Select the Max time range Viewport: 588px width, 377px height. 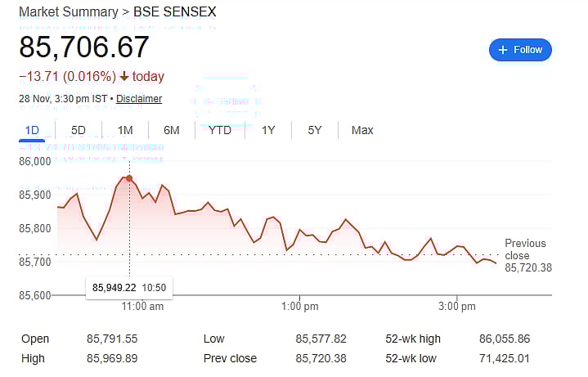[362, 130]
